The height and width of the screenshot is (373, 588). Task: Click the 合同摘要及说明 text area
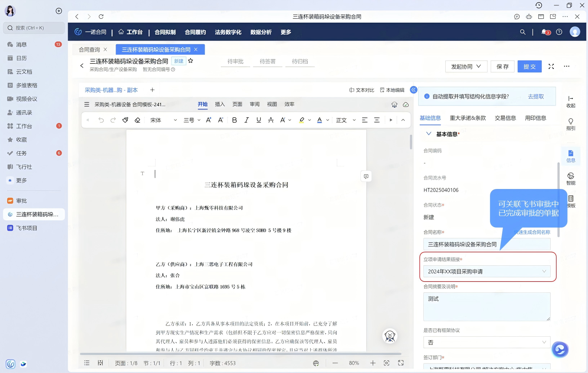(486, 306)
